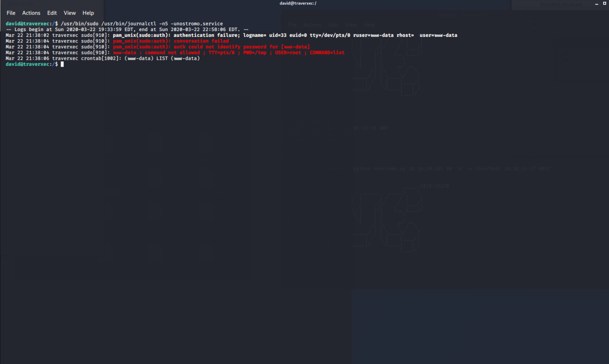Click 'user=www-data' ending the first log line
Screen dimensions: 609x364
[x=438, y=35]
